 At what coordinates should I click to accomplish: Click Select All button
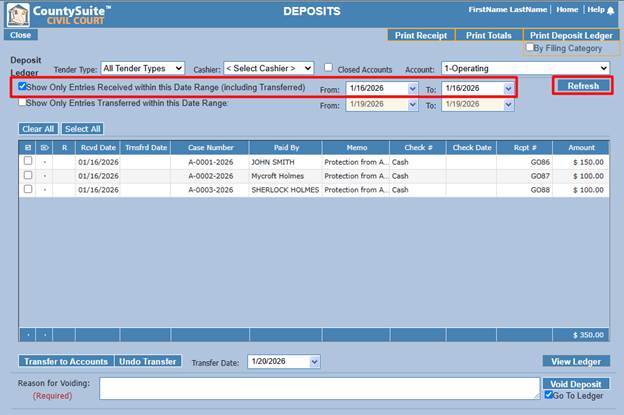click(x=83, y=129)
